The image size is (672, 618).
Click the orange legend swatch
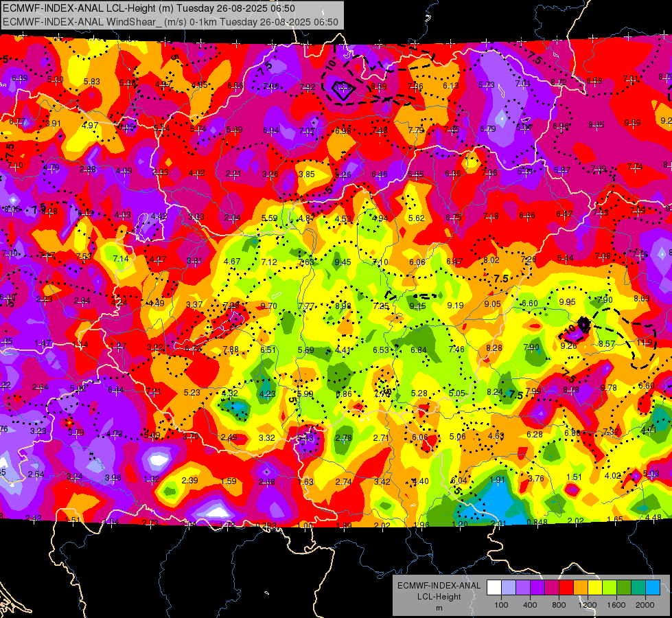click(x=581, y=588)
